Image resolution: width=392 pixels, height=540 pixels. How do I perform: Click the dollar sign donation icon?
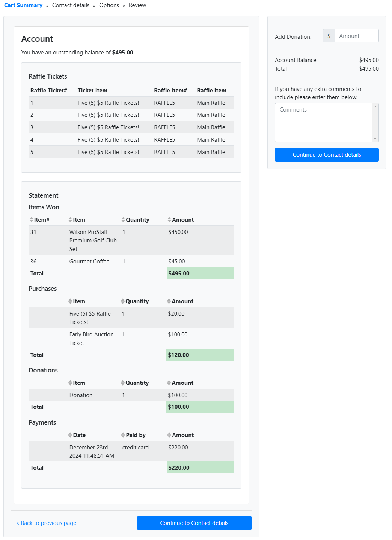pos(329,36)
